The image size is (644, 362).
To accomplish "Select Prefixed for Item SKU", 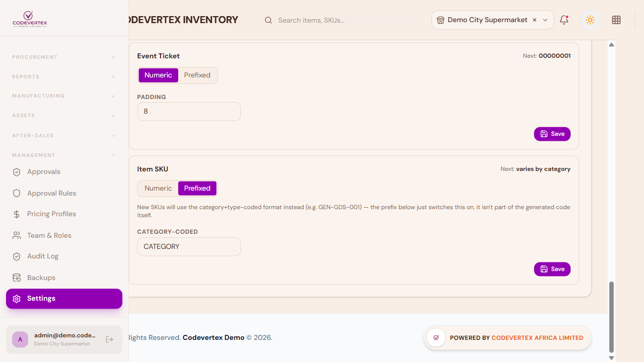I will (197, 188).
